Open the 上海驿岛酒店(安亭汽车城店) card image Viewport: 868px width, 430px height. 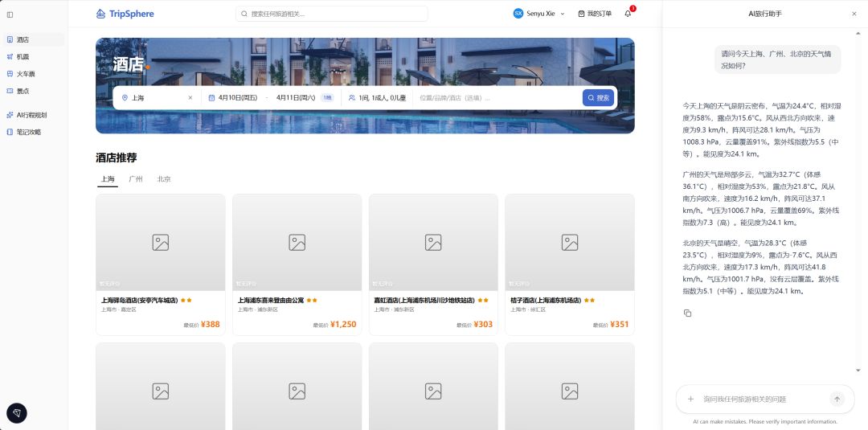(161, 243)
